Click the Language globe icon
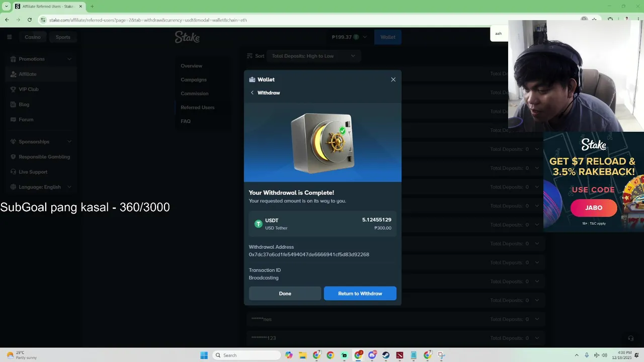Image resolution: width=644 pixels, height=362 pixels. click(14, 187)
